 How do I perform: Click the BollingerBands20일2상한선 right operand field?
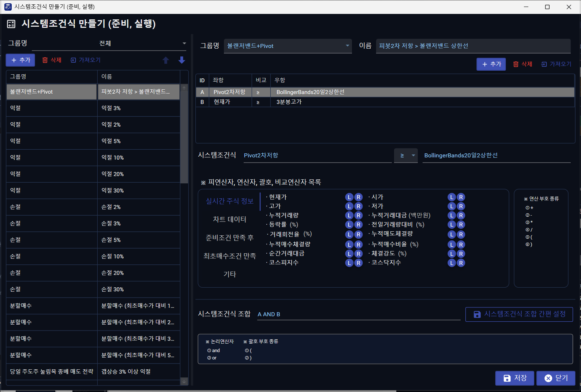click(x=496, y=156)
